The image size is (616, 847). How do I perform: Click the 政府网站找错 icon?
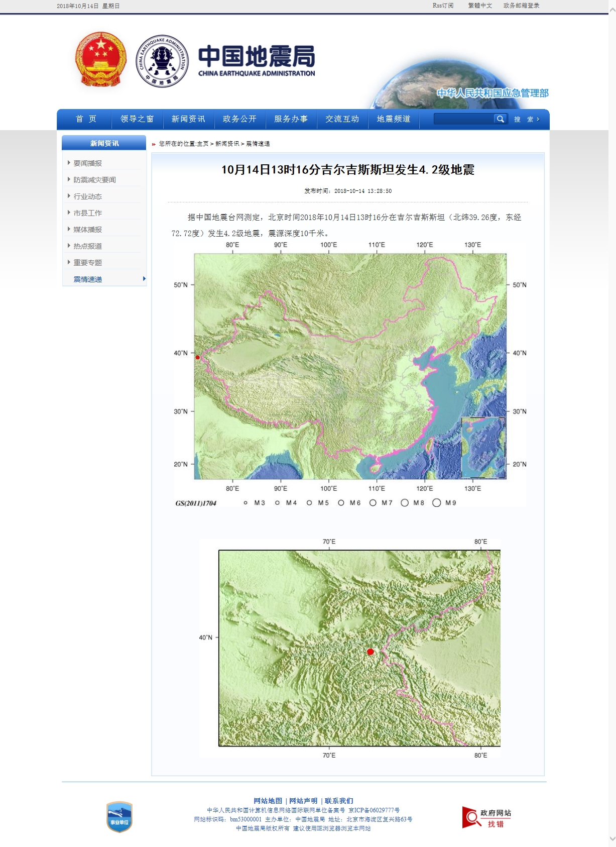tap(487, 817)
